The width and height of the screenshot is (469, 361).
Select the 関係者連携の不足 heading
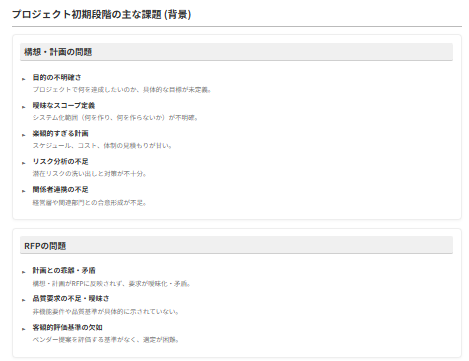[60, 190]
